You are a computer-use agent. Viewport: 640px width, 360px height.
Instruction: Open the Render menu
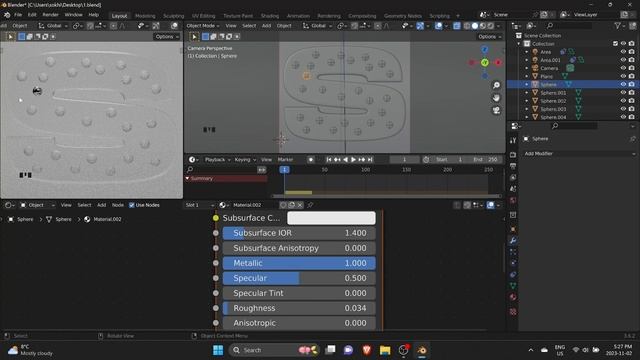tap(51, 15)
